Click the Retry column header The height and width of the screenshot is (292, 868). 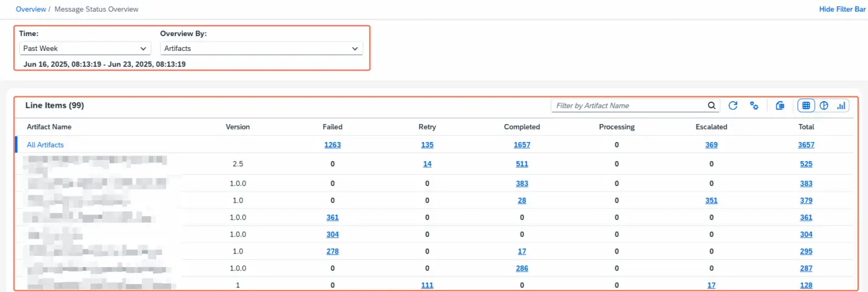427,126
